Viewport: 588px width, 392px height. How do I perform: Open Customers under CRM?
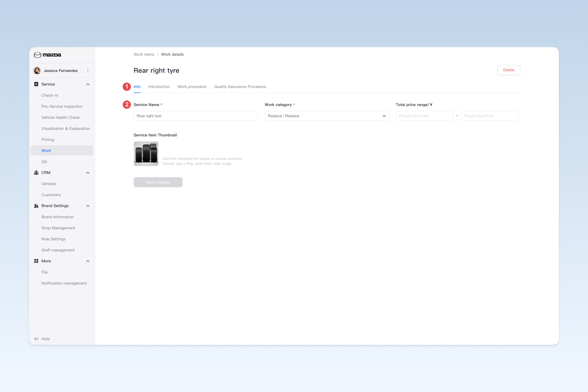(51, 195)
